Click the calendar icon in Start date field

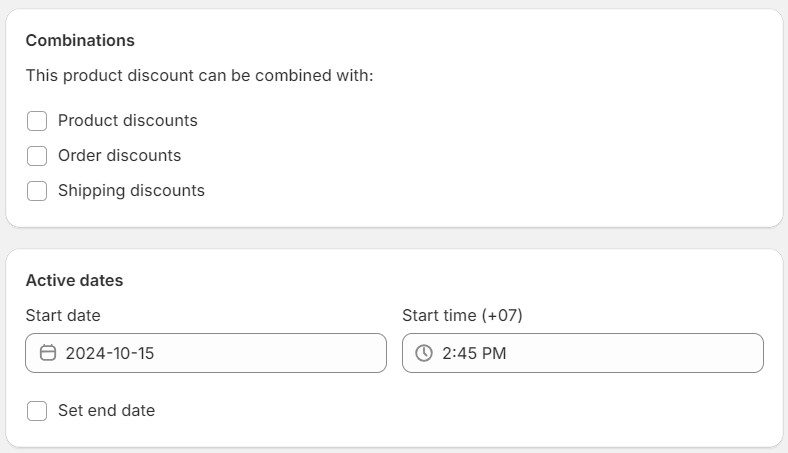[48, 353]
